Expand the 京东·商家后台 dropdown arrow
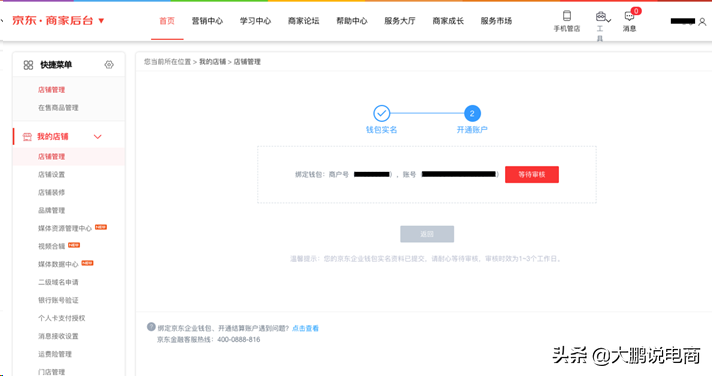 (101, 20)
